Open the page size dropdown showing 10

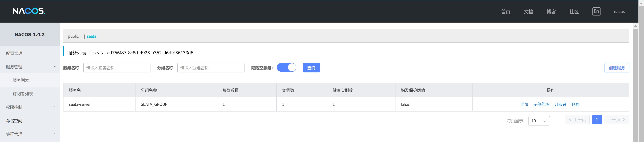[x=539, y=121]
